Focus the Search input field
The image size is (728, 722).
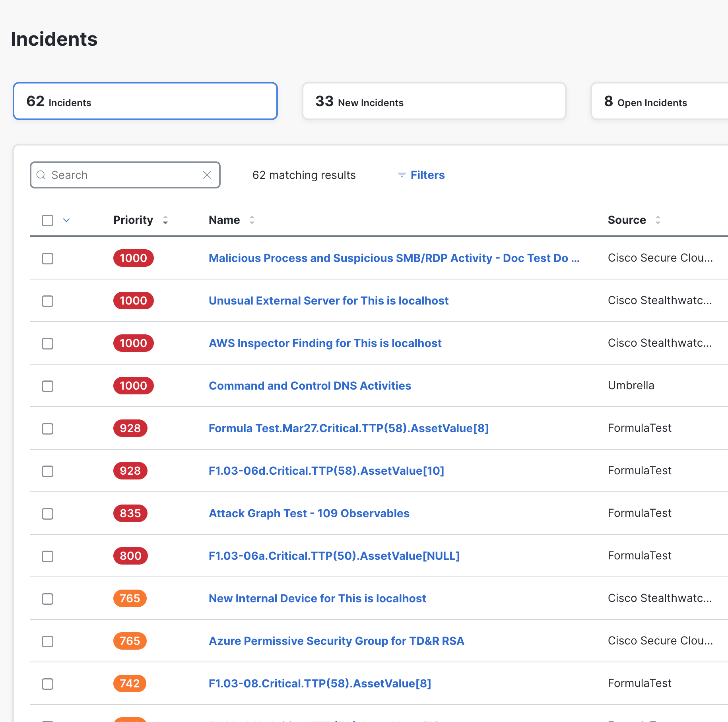123,175
